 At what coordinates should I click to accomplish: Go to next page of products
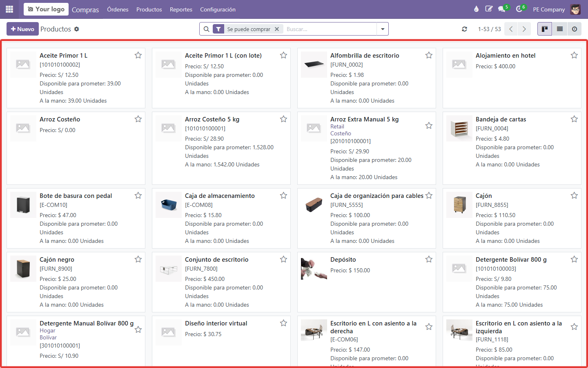click(524, 29)
